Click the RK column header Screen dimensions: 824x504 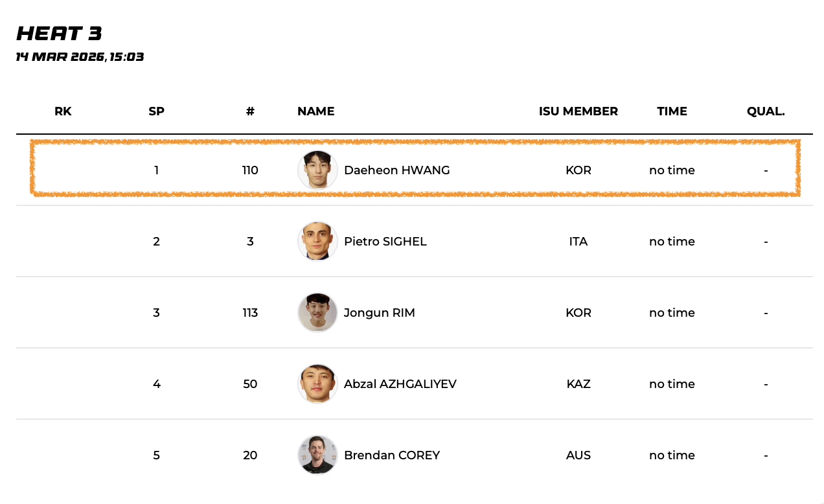click(x=63, y=111)
